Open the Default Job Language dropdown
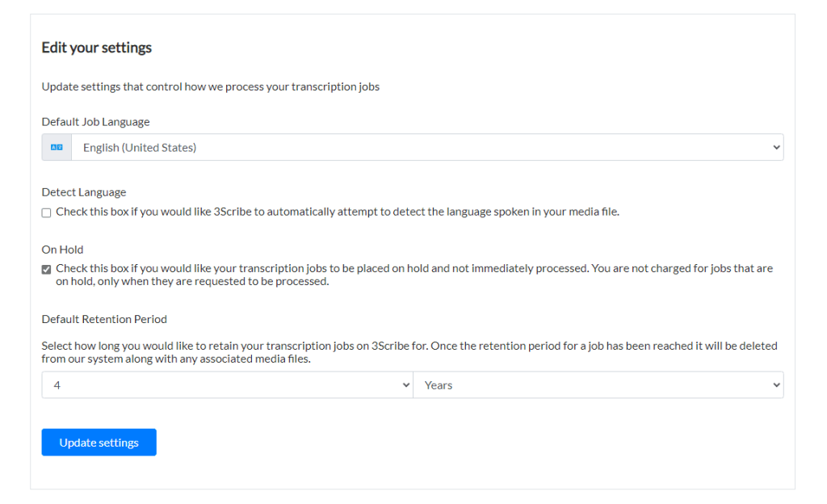The height and width of the screenshot is (504, 827). click(x=426, y=148)
